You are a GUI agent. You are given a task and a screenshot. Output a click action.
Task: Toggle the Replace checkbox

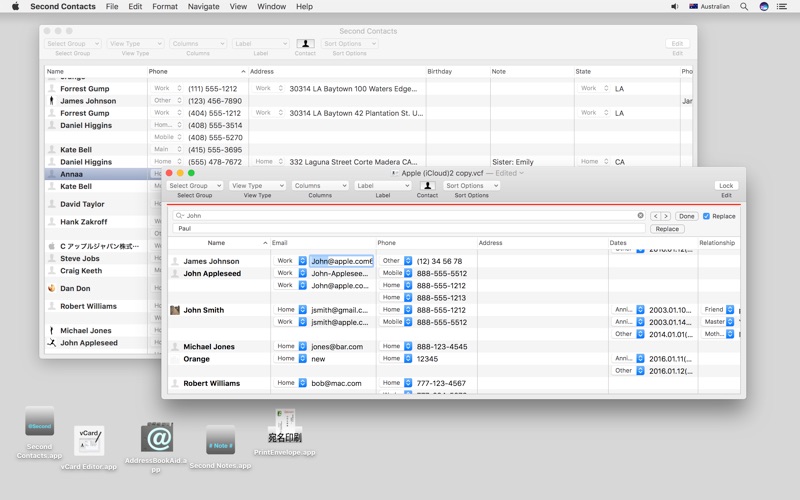706,216
